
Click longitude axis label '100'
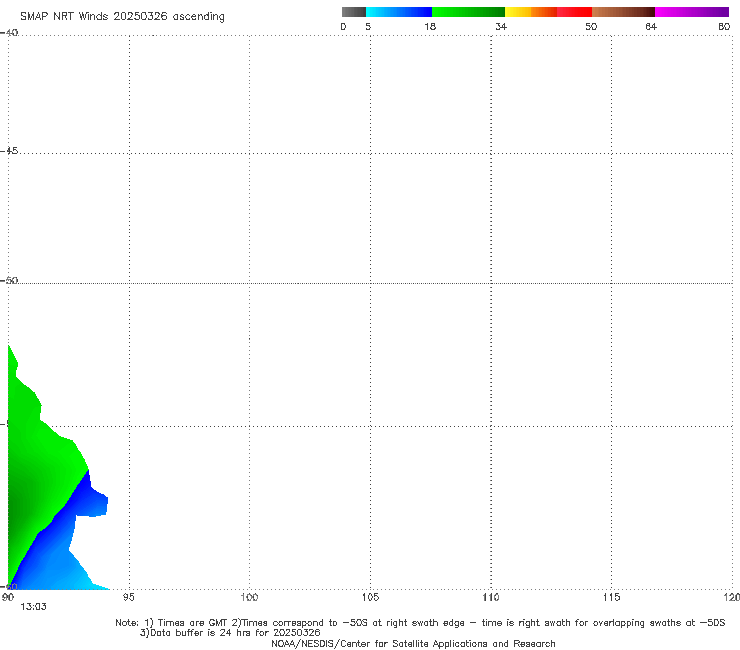(x=249, y=598)
